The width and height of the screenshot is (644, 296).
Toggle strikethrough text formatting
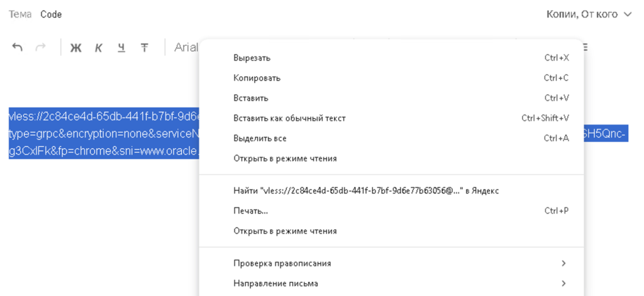(144, 48)
